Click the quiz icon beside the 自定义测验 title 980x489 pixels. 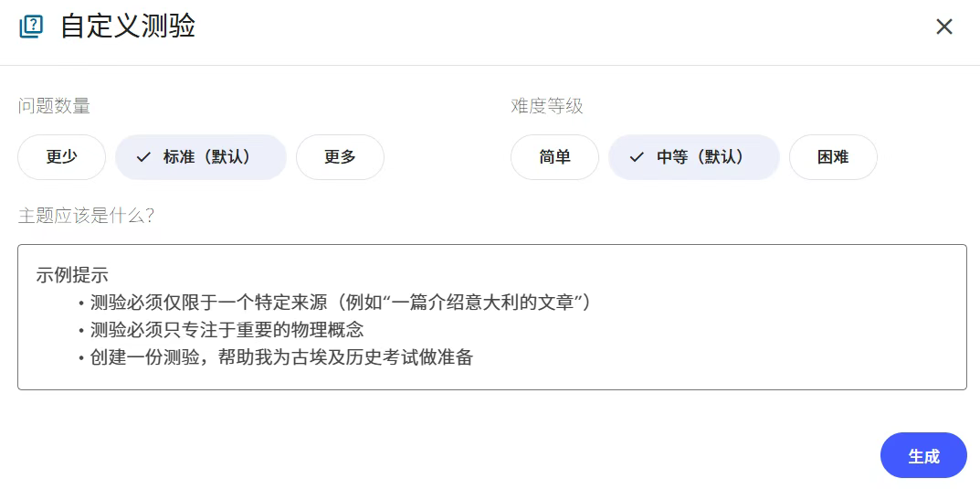(x=31, y=27)
